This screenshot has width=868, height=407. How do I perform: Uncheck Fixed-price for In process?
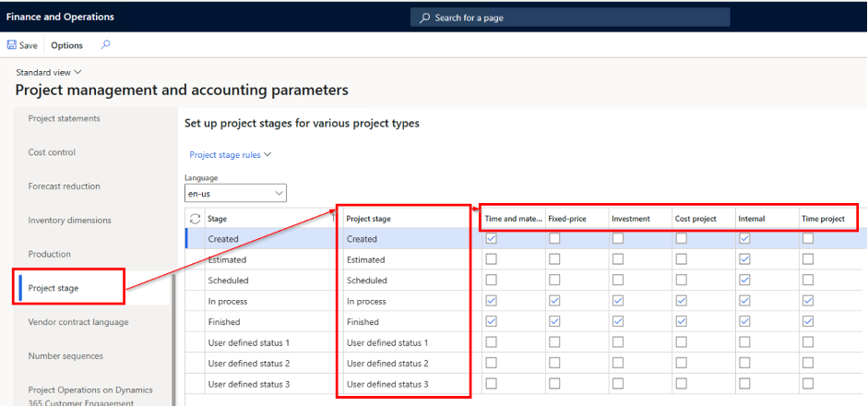tap(554, 301)
